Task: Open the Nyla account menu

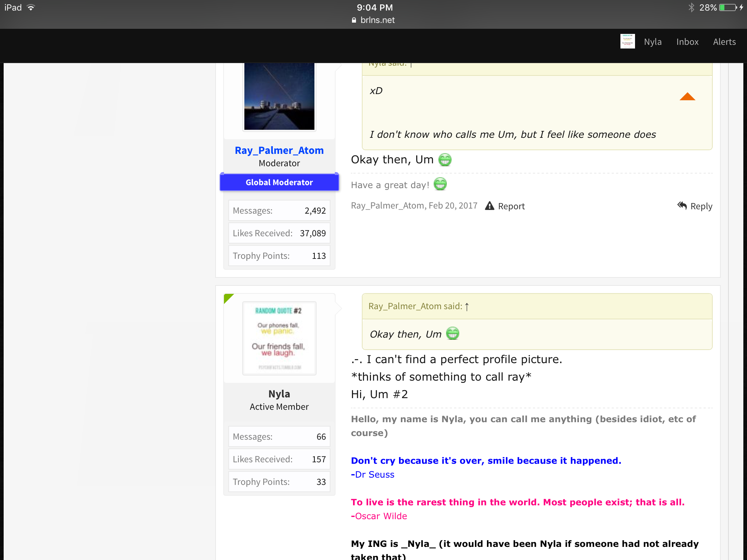Action: tap(653, 42)
